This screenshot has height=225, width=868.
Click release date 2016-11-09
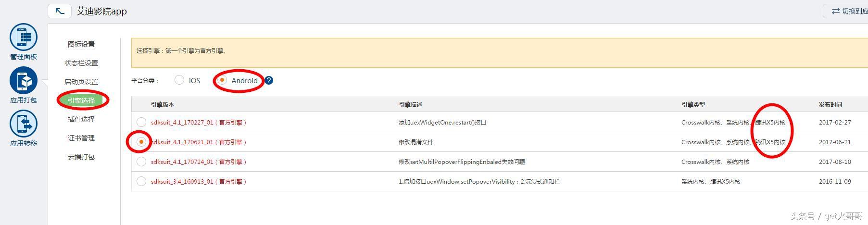pyautogui.click(x=835, y=182)
